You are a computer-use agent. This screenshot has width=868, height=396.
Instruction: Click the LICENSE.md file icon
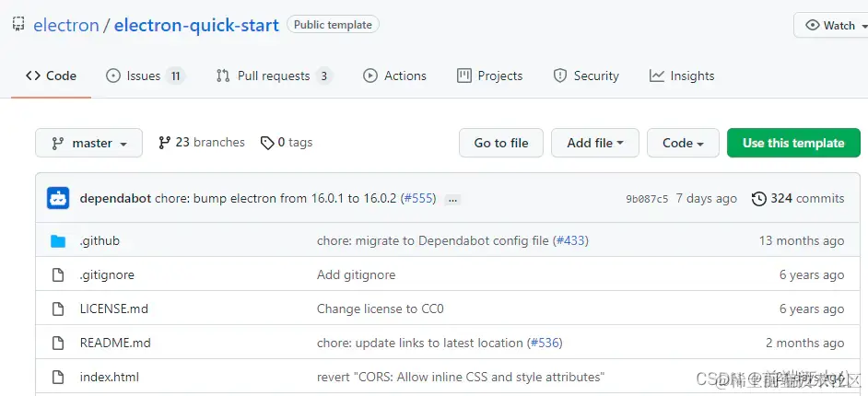click(58, 309)
